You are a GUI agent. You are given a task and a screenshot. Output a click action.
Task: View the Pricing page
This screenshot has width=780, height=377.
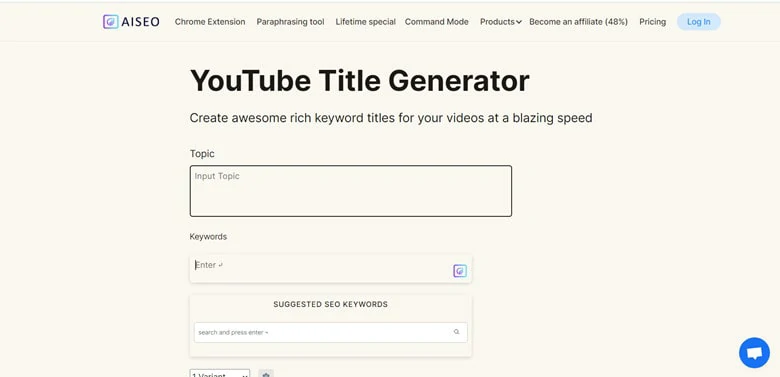pos(653,22)
